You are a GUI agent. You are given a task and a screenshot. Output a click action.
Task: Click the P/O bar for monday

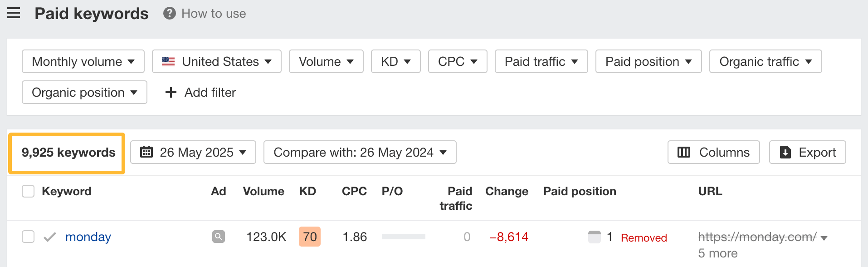click(403, 237)
